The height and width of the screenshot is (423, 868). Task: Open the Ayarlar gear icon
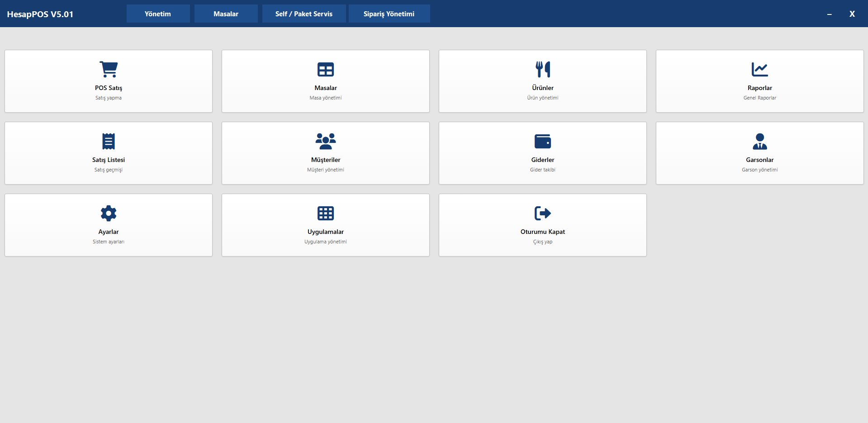click(109, 213)
